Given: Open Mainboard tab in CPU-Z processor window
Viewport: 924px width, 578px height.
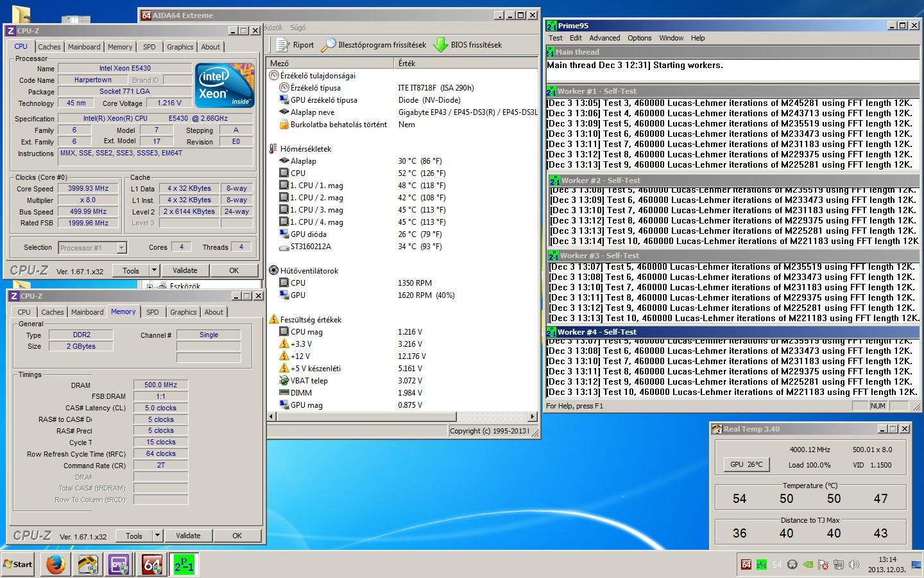Looking at the screenshot, I should [x=84, y=47].
